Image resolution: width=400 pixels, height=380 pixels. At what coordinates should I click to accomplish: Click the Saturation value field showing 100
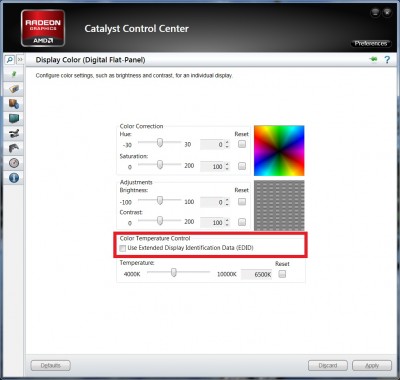click(x=212, y=166)
